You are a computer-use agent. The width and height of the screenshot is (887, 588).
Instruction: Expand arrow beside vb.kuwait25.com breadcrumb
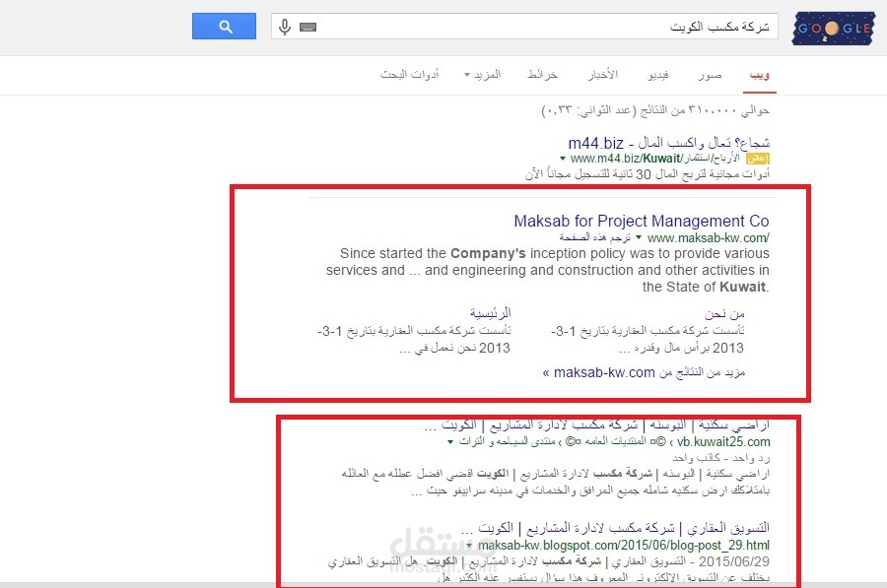[450, 442]
